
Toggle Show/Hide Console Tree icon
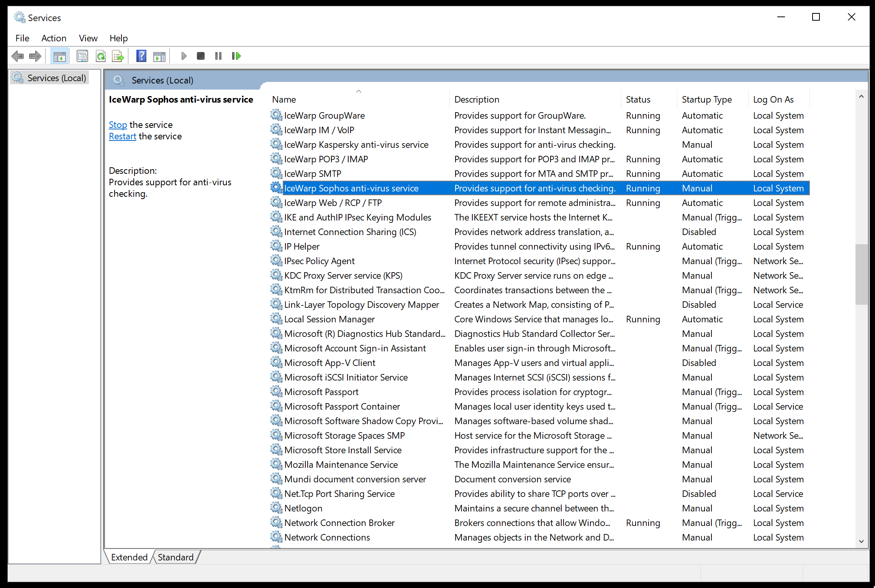coord(59,56)
